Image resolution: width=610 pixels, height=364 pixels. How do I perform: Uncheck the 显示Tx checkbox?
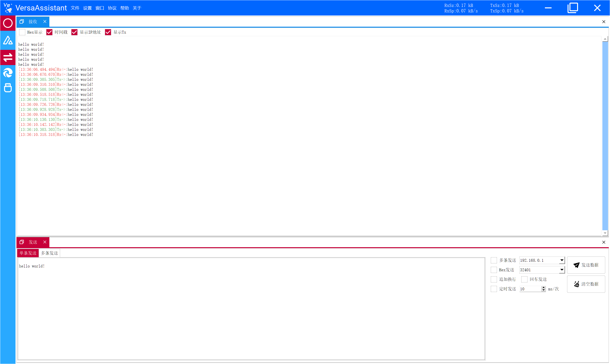[x=108, y=32]
